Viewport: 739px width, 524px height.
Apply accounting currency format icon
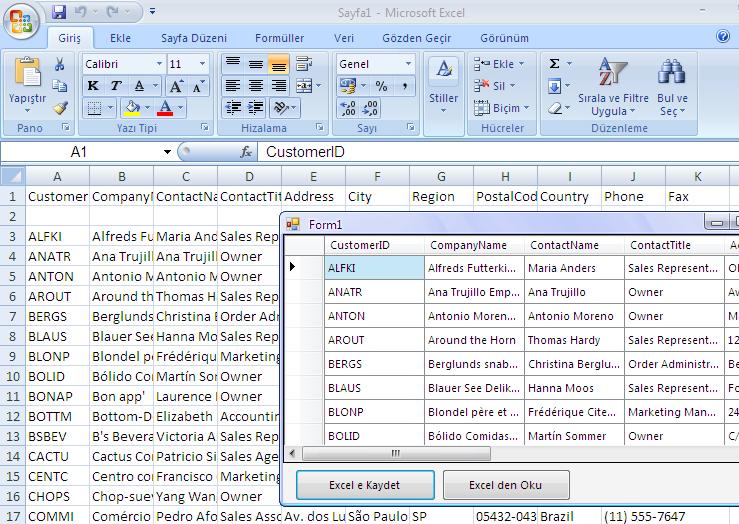pyautogui.click(x=348, y=86)
